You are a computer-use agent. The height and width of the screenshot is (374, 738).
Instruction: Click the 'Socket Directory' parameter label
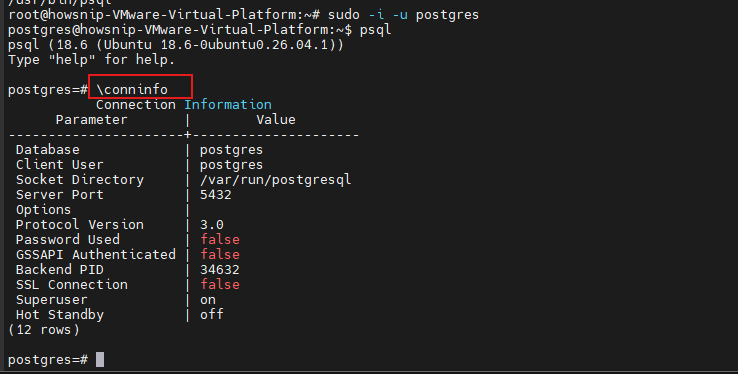[80, 180]
